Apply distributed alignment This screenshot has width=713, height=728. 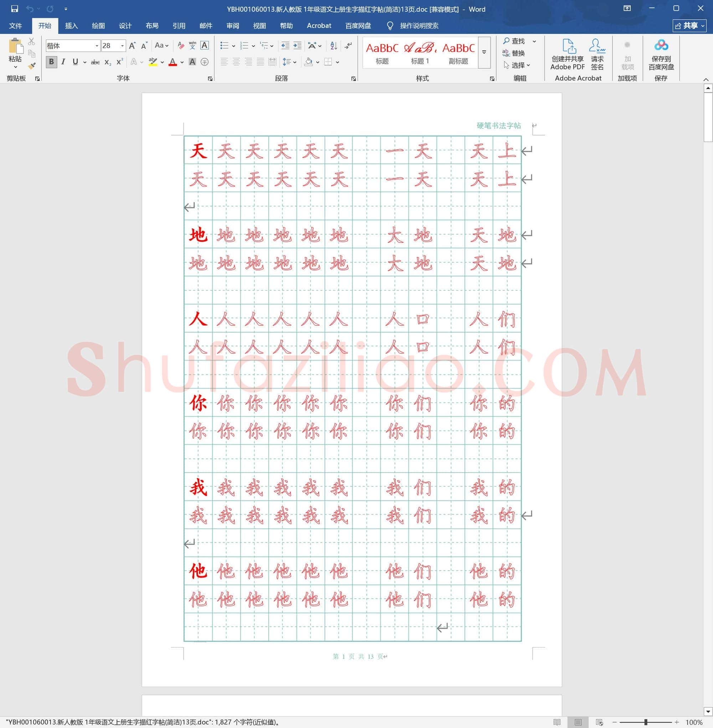pos(272,62)
